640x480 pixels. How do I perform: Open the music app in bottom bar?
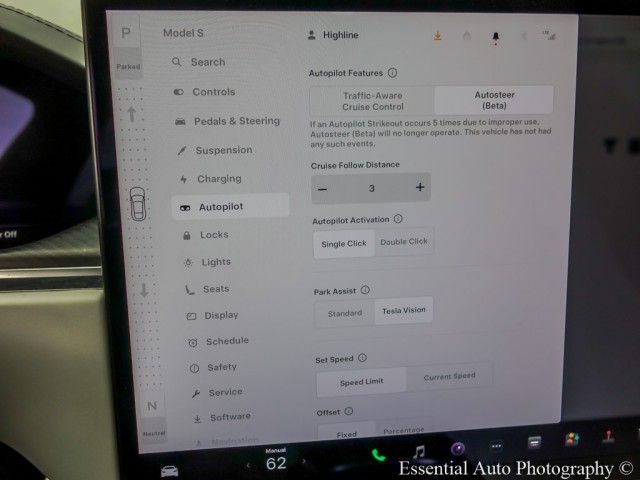(x=419, y=451)
